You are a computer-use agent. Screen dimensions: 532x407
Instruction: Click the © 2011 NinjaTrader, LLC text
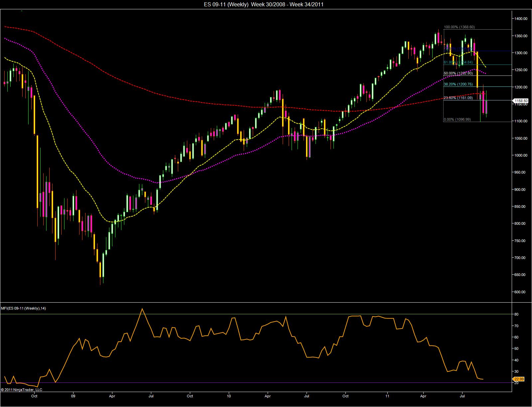pyautogui.click(x=22, y=389)
